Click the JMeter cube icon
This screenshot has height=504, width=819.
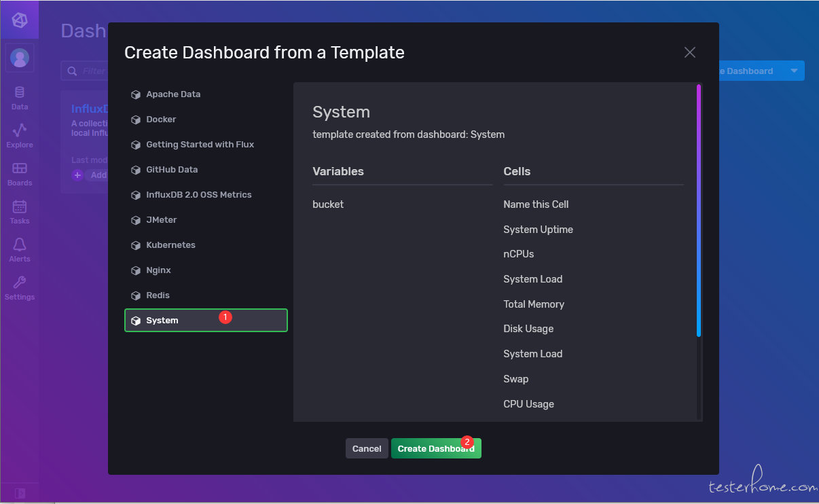[x=136, y=221]
